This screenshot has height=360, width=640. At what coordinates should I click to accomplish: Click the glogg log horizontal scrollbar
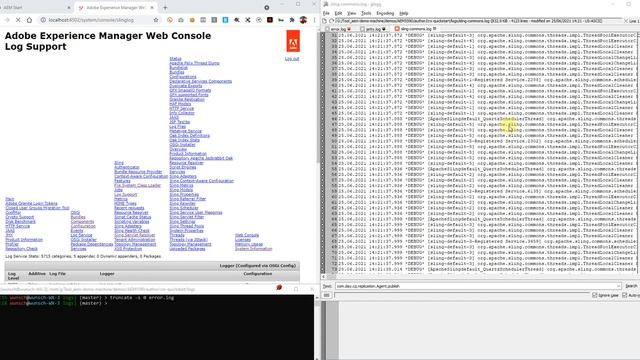[x=482, y=276]
